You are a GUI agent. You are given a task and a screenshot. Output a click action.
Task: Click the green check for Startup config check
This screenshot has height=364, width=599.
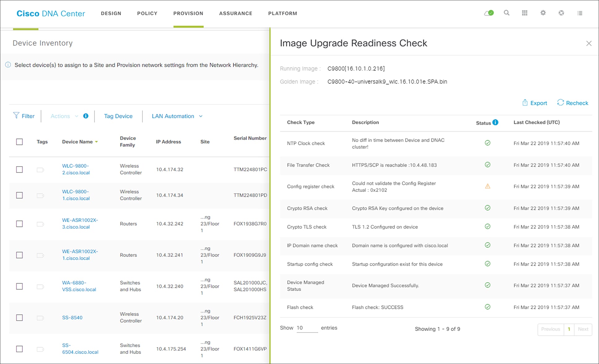coord(488,264)
